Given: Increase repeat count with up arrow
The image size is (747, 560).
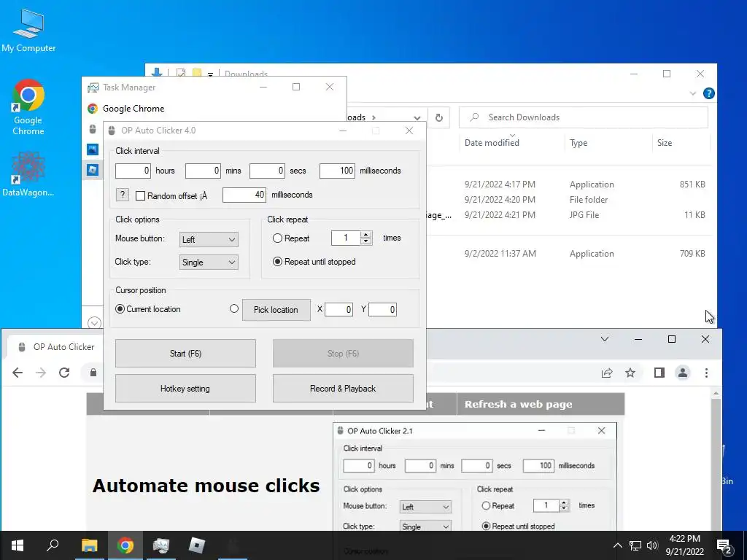Looking at the screenshot, I should tap(366, 234).
